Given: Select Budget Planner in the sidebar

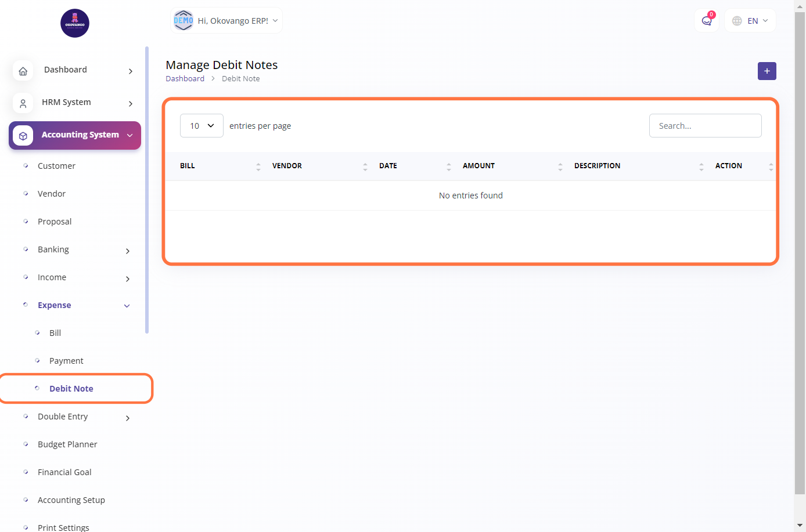Looking at the screenshot, I should coord(67,444).
